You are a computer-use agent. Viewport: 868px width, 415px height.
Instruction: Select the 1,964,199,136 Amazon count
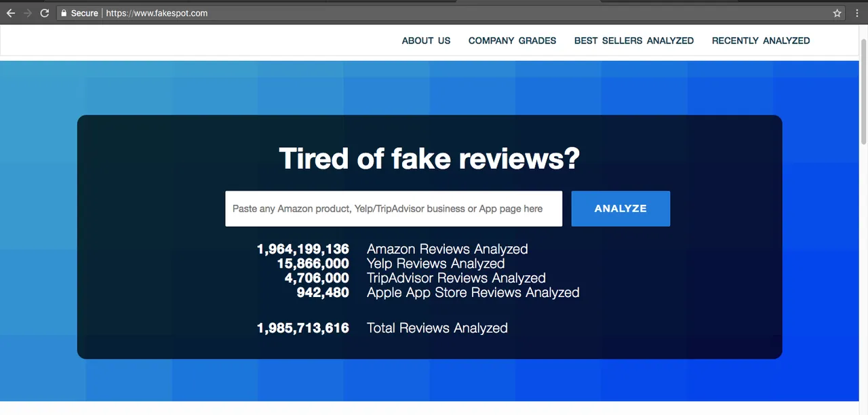coord(302,250)
